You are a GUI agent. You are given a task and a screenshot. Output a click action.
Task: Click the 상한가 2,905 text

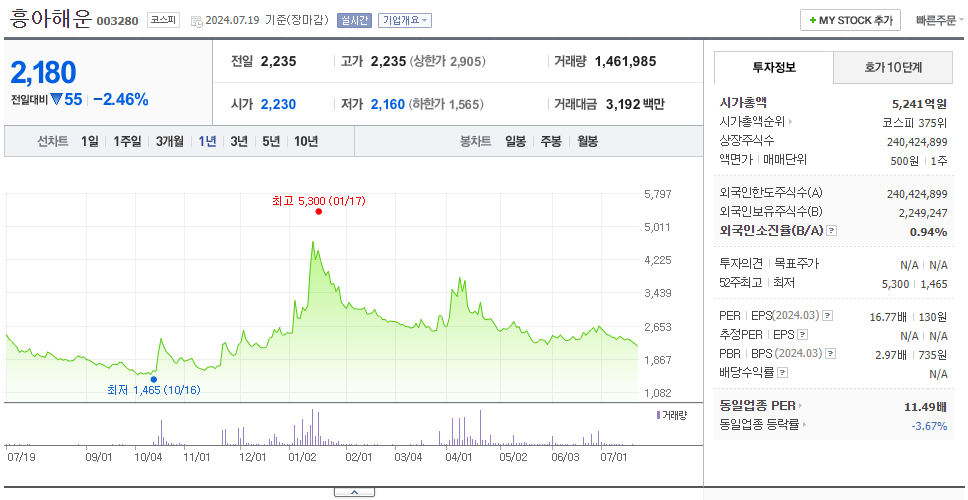point(448,62)
